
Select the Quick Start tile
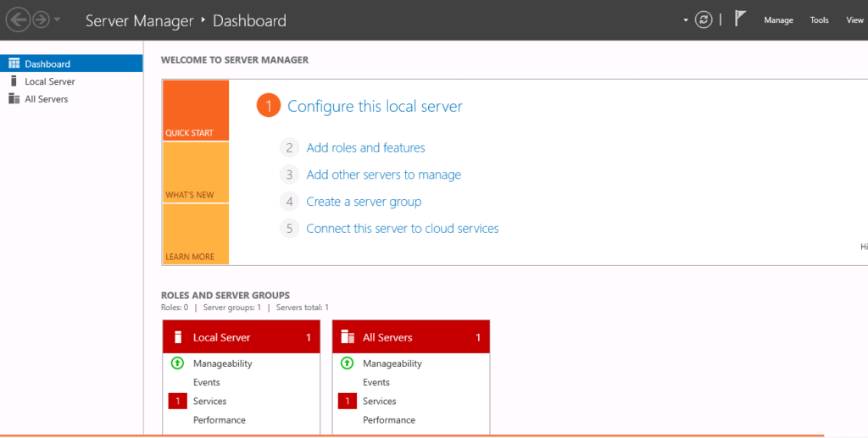click(x=196, y=111)
